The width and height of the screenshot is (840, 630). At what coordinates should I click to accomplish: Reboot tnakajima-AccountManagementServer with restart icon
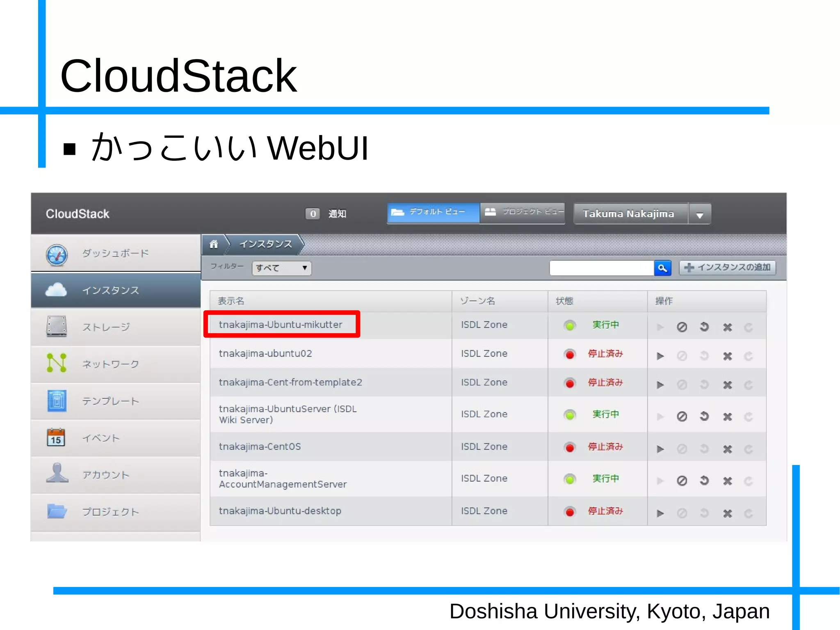[x=704, y=481]
